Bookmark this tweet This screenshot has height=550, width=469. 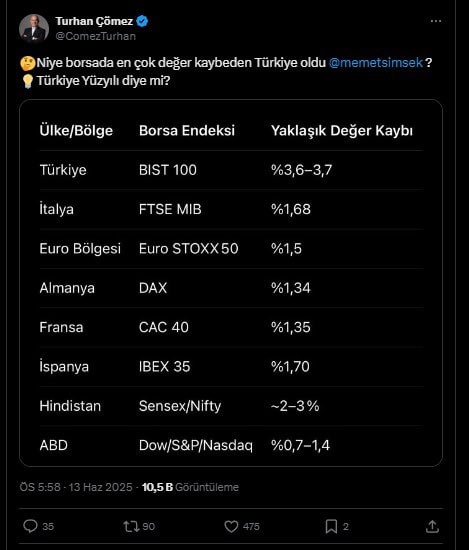click(331, 526)
